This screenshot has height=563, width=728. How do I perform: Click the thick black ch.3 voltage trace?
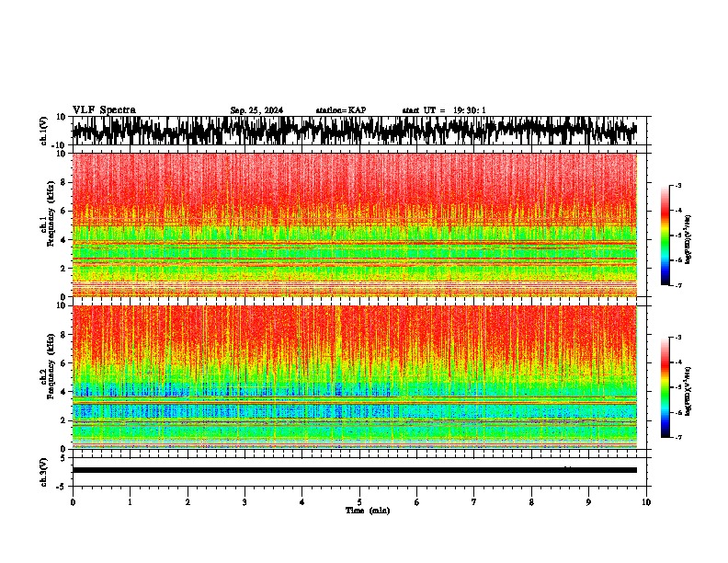coord(355,470)
